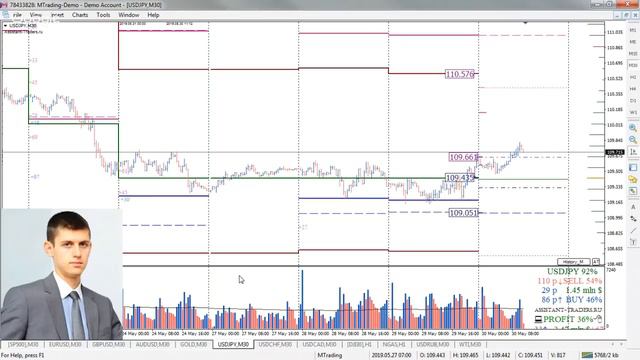This screenshot has width=640, height=360.
Task: Click the presenter webcam thumbnail
Action: coord(61,274)
